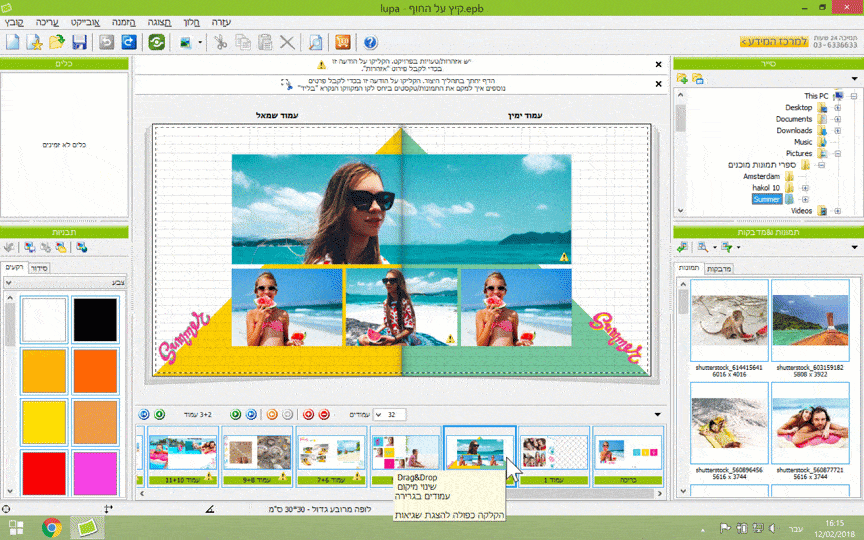Click the print preview magnifier icon
Screen dimensions: 864x540
coord(315,42)
